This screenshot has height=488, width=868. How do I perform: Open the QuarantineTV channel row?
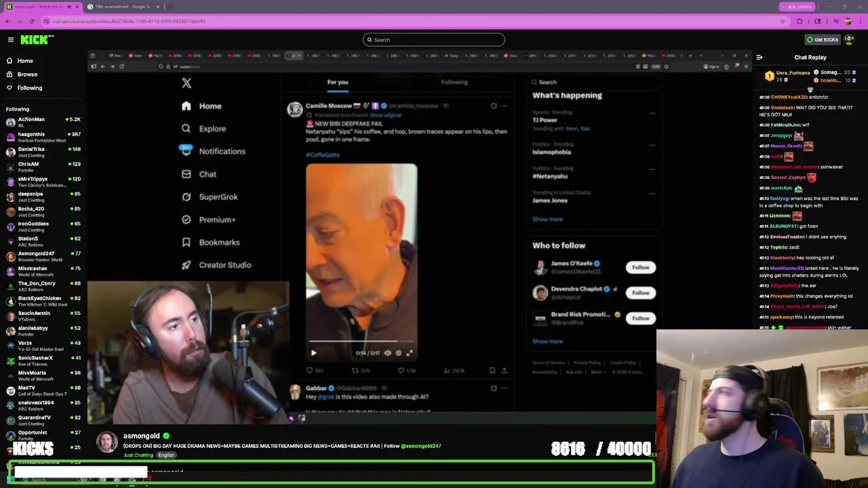click(x=43, y=420)
